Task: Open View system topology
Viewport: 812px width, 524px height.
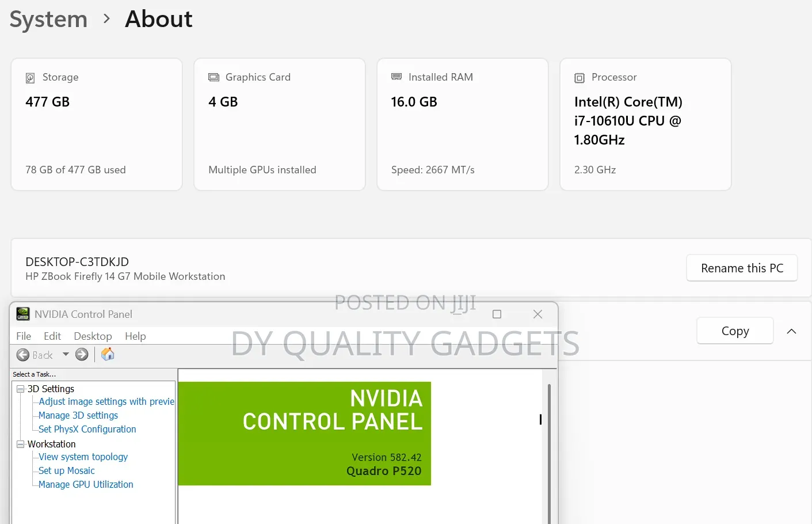Action: (x=83, y=457)
